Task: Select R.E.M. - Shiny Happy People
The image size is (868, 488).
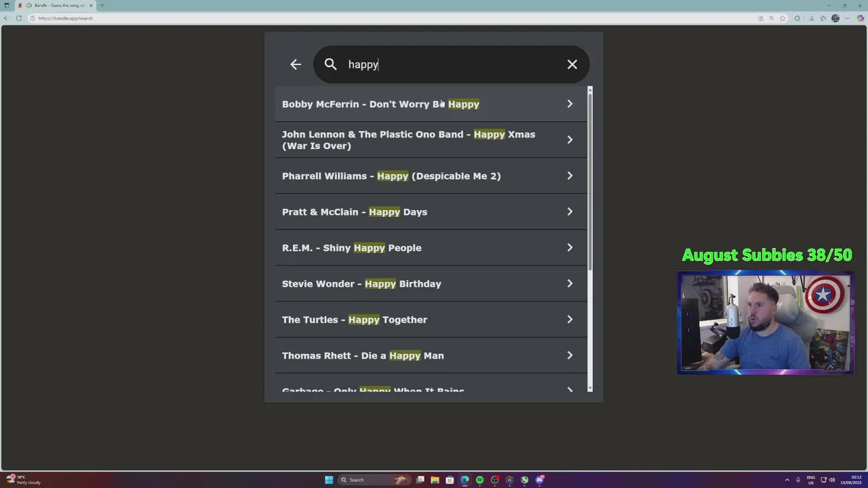Action: (x=431, y=247)
